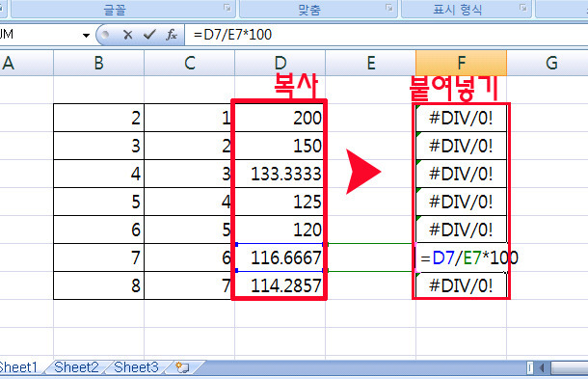
Task: Select column D header
Action: coord(281,63)
